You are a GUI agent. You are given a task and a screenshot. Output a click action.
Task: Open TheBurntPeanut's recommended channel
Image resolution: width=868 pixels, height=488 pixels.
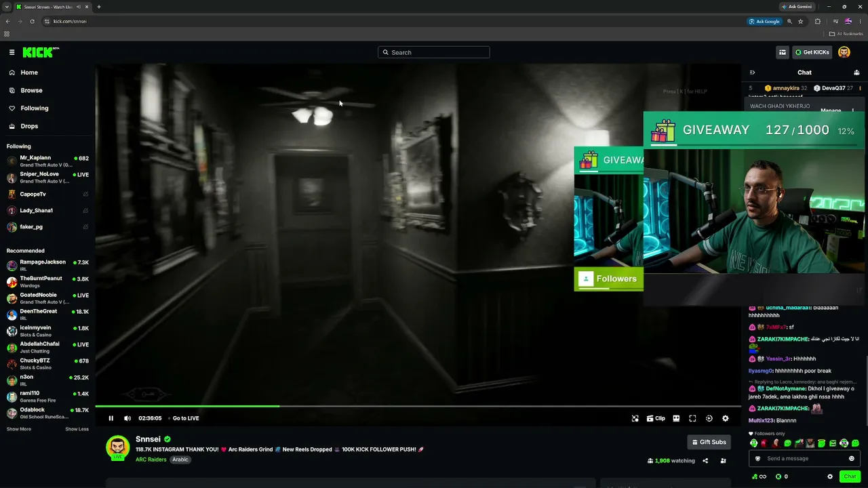(x=47, y=281)
